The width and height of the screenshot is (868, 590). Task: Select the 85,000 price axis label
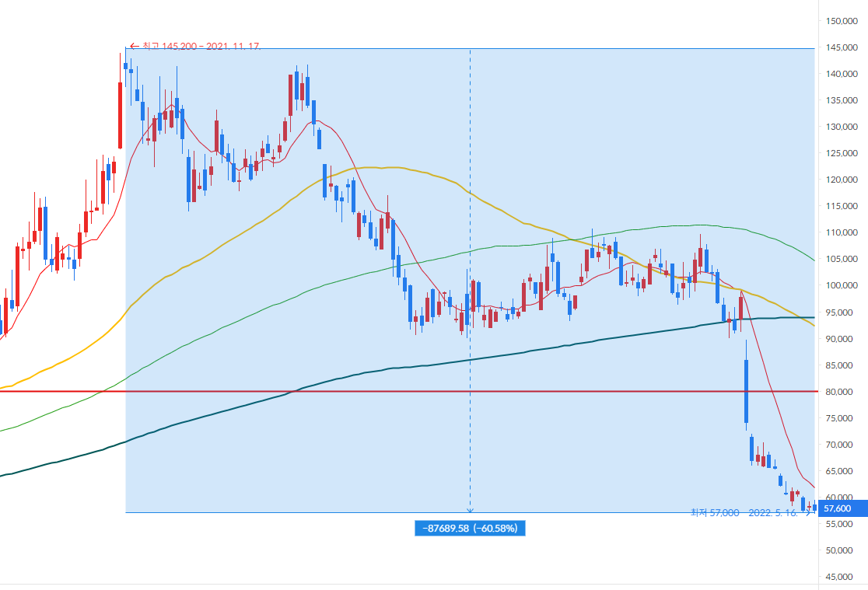(x=839, y=365)
